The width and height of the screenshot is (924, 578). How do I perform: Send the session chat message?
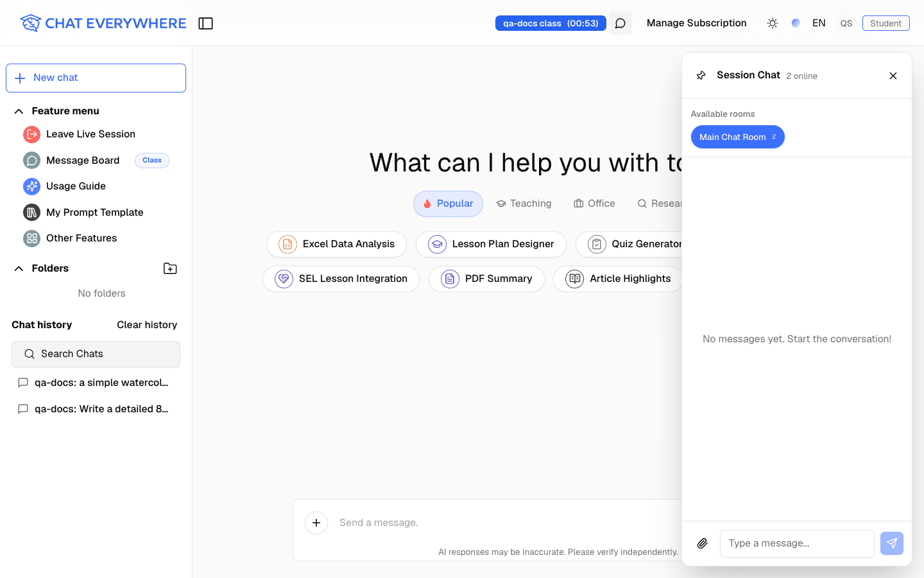point(892,543)
